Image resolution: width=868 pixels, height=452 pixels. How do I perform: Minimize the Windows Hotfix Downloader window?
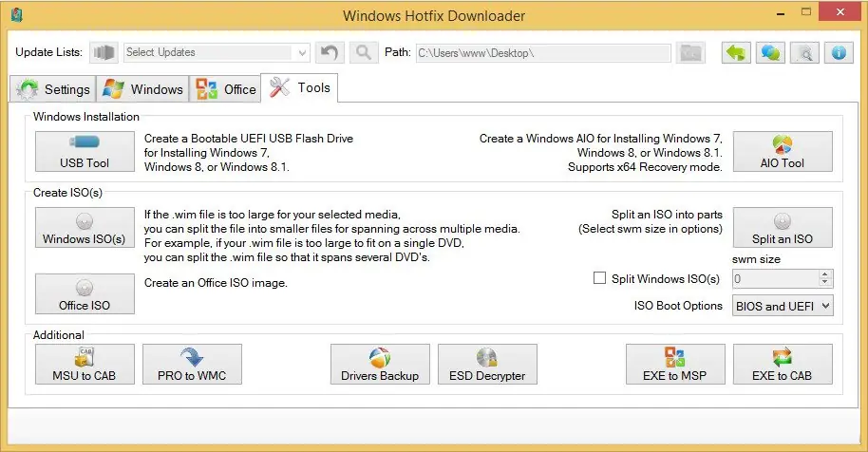click(x=781, y=13)
